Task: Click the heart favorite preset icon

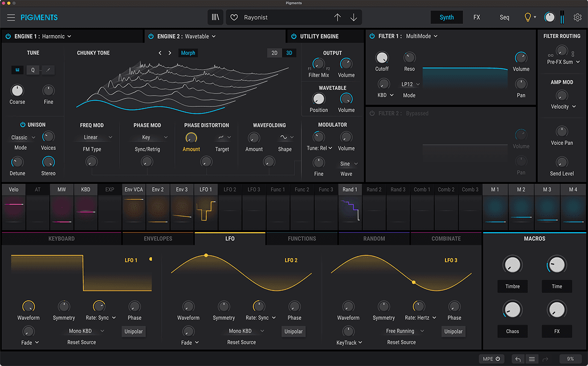Action: (x=234, y=18)
